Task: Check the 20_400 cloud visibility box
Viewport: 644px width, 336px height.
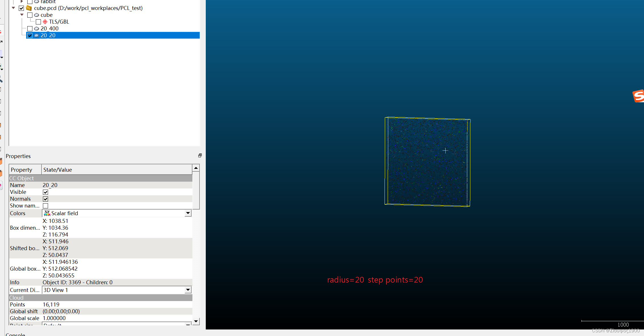Action: [30, 28]
